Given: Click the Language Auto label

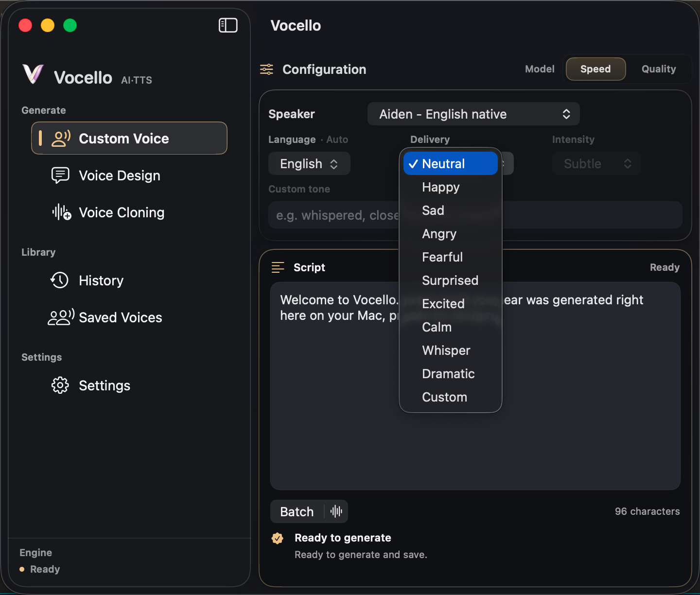Looking at the screenshot, I should click(x=308, y=140).
